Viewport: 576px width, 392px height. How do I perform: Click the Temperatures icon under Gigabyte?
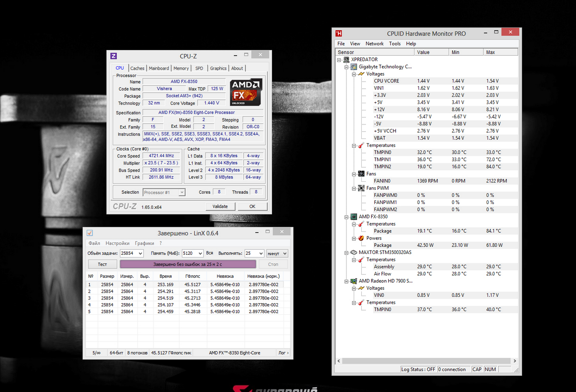tap(361, 145)
